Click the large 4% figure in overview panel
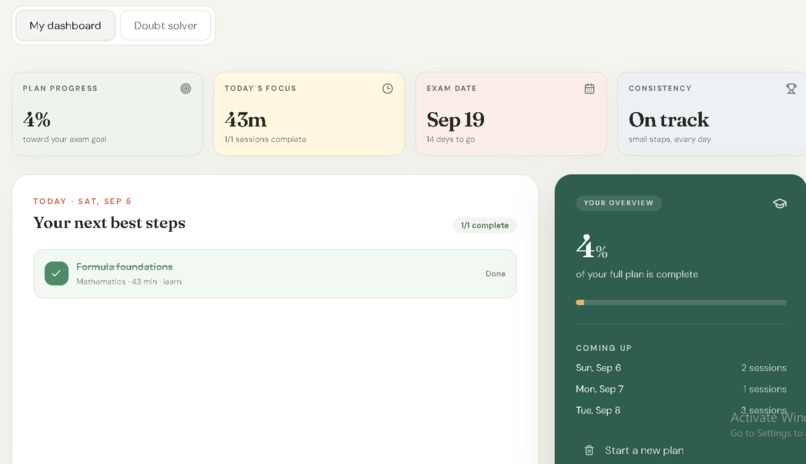 click(x=592, y=247)
